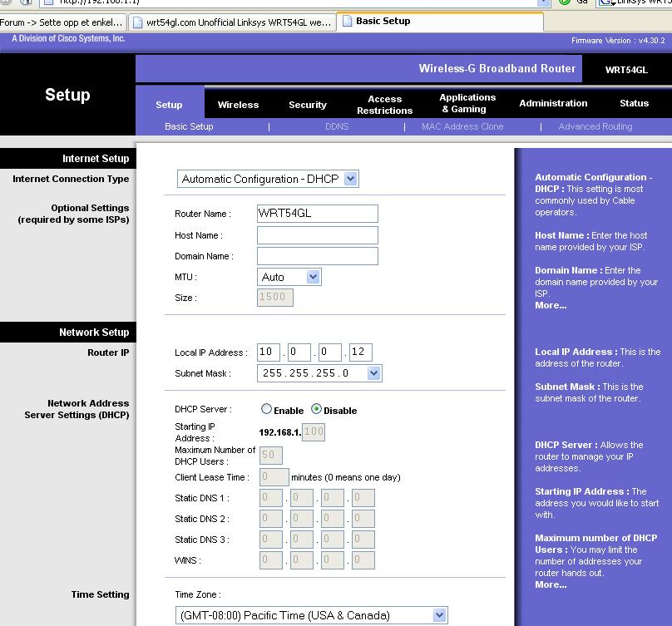Go to the DDNS sub-page
672x626 pixels.
coord(337,126)
